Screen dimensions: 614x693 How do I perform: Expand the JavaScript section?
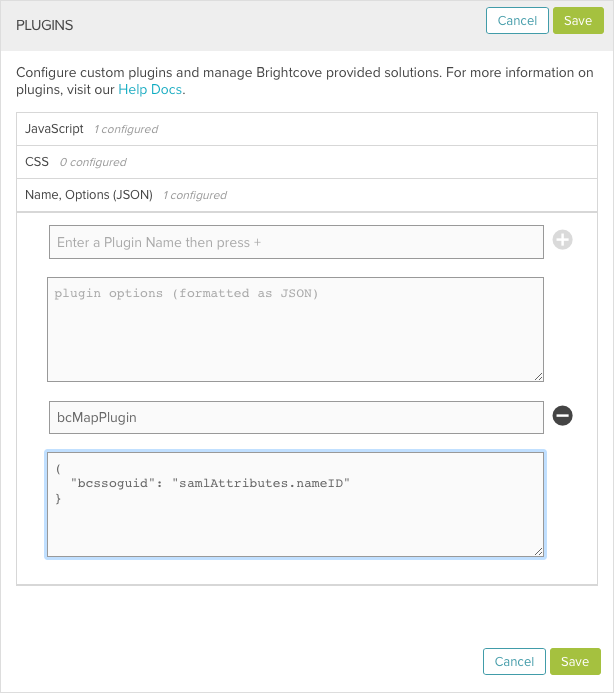pyautogui.click(x=54, y=129)
